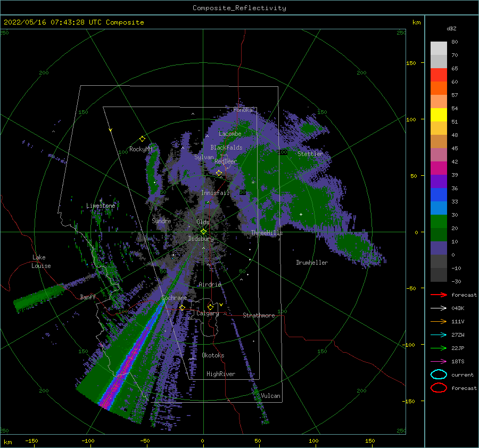
Task: Click the Didsbury city label
Action: point(201,239)
